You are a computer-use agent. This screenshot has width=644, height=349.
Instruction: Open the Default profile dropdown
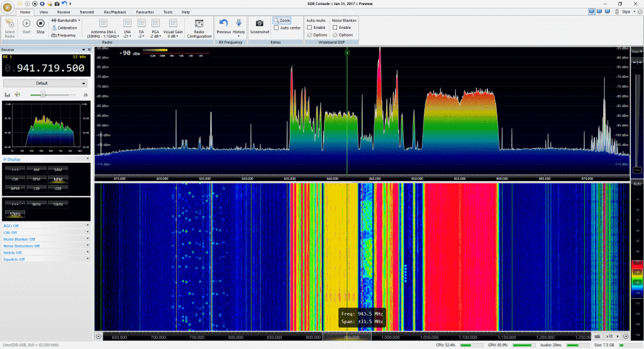pyautogui.click(x=45, y=83)
